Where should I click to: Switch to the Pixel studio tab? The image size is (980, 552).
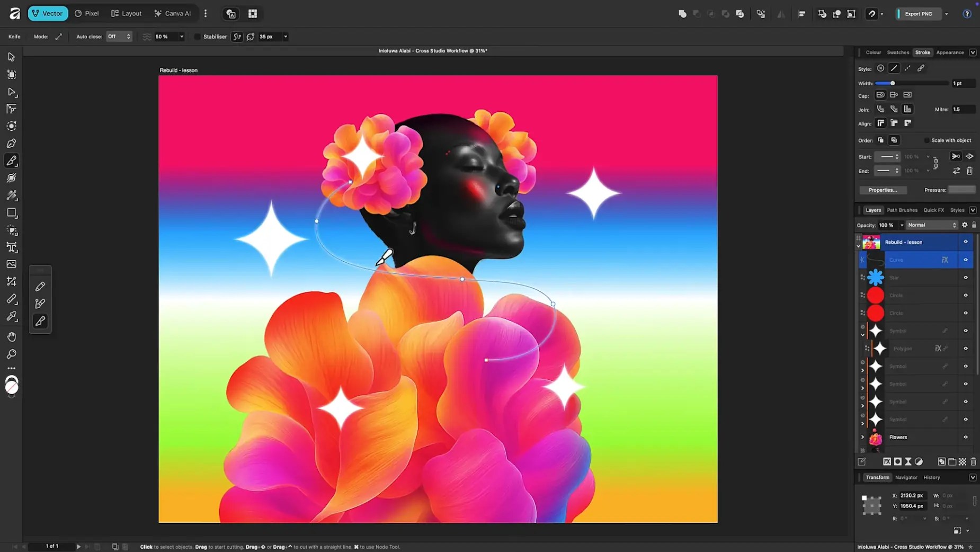pos(87,14)
